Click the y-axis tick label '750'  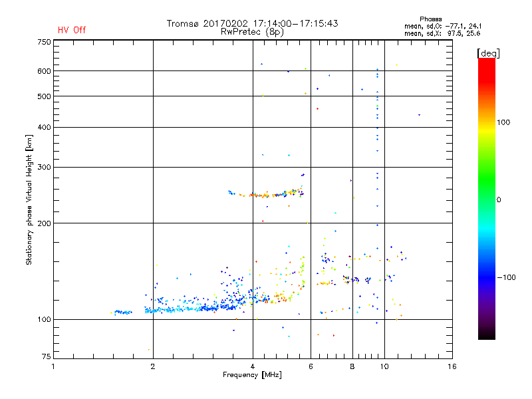pyautogui.click(x=44, y=42)
